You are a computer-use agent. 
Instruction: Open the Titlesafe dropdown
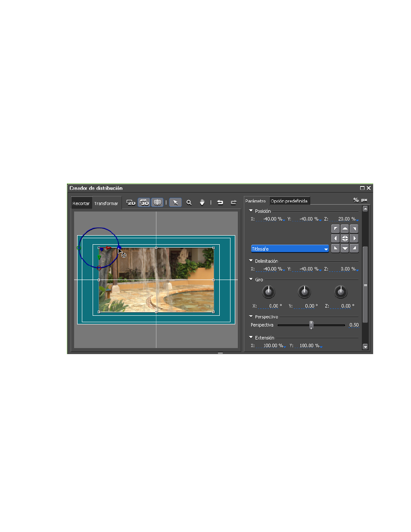(290, 249)
